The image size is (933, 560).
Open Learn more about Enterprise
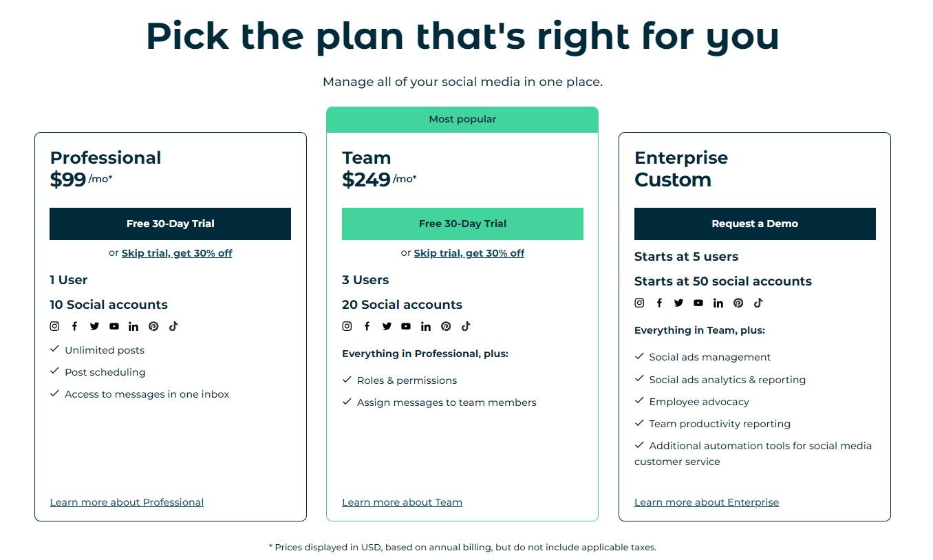(x=706, y=502)
